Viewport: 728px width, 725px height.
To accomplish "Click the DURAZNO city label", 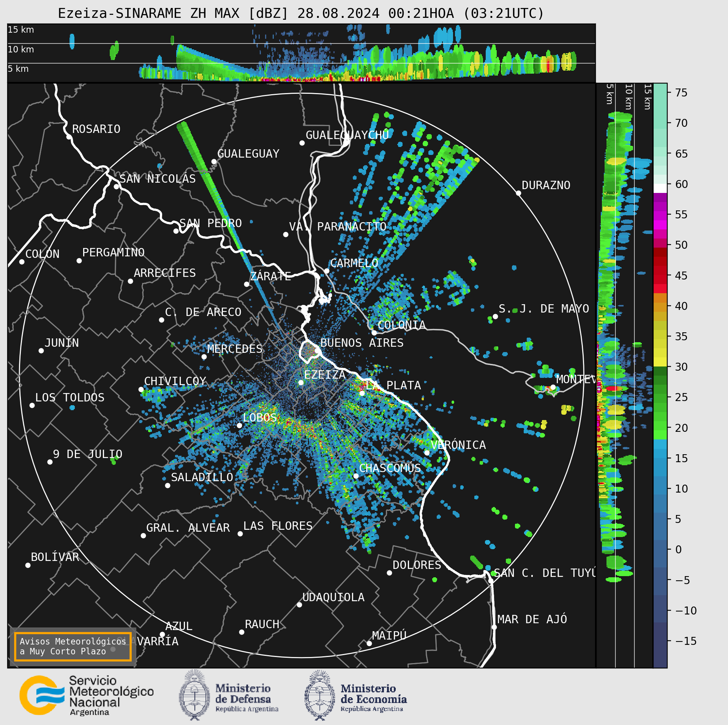I will (546, 185).
